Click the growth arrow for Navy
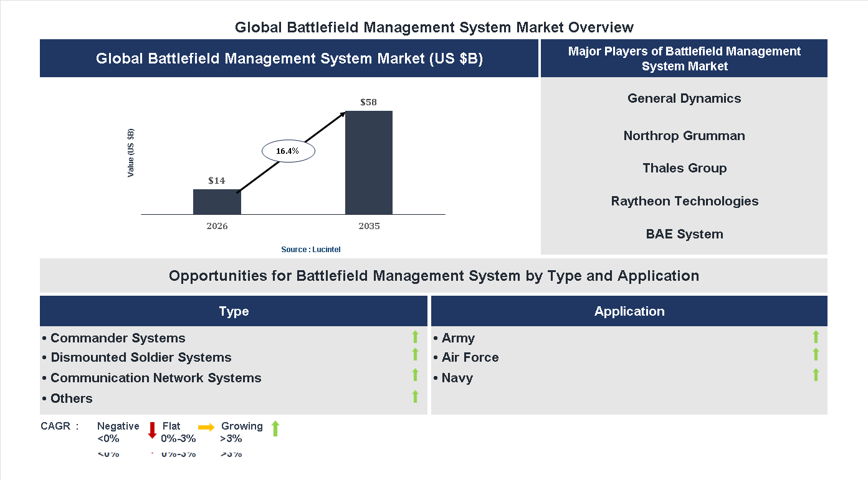 tap(815, 375)
